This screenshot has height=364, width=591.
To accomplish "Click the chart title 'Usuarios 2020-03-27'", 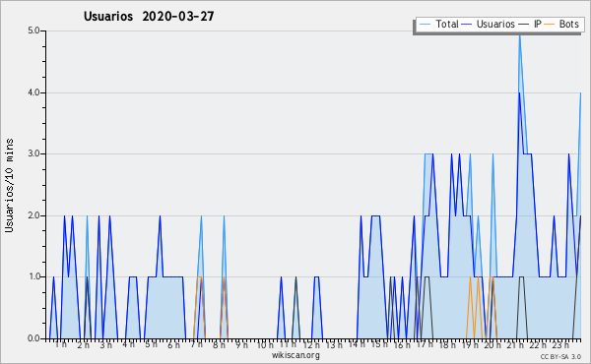I will 149,16.
